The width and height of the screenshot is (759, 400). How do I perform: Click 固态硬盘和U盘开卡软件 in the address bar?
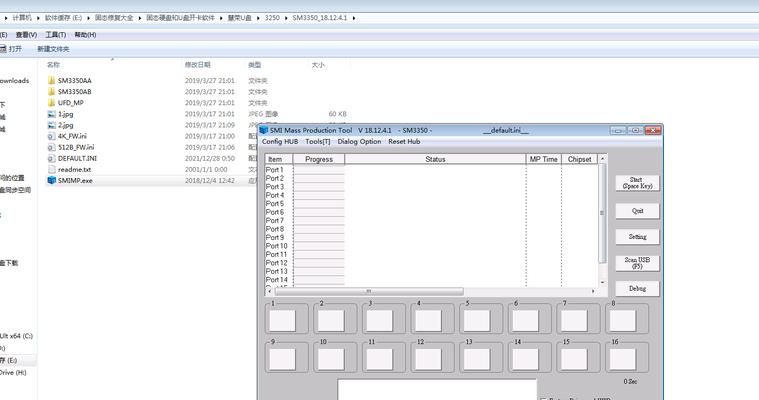coord(180,18)
